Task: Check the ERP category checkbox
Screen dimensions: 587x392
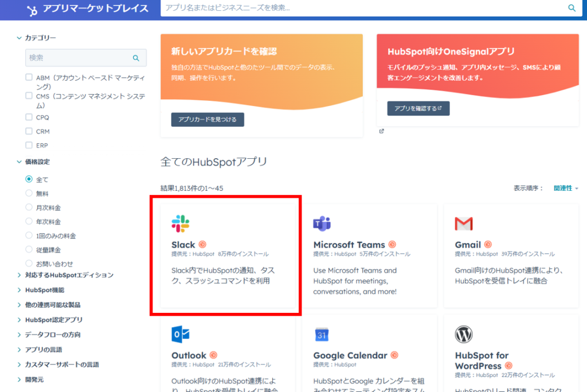Action: point(29,145)
